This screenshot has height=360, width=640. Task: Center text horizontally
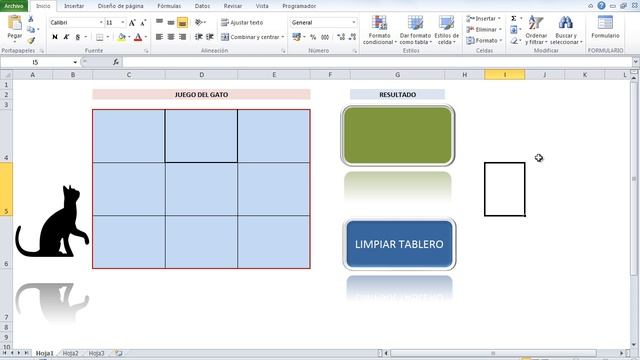coord(171,37)
